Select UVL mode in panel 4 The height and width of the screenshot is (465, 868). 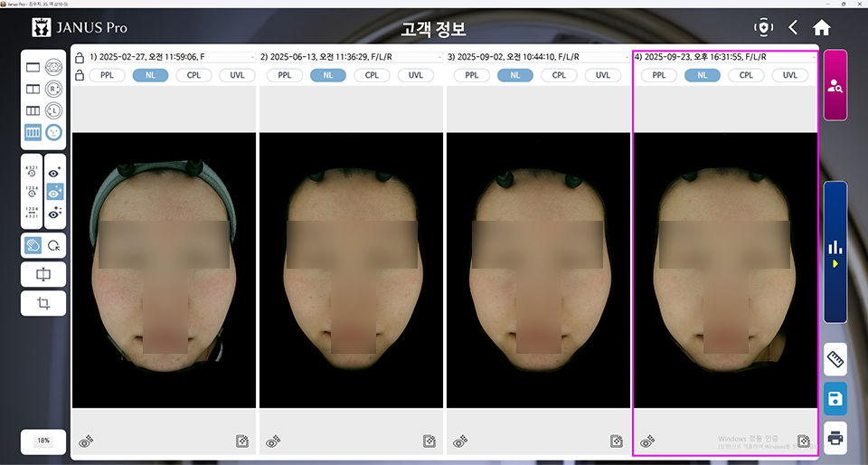tap(790, 75)
